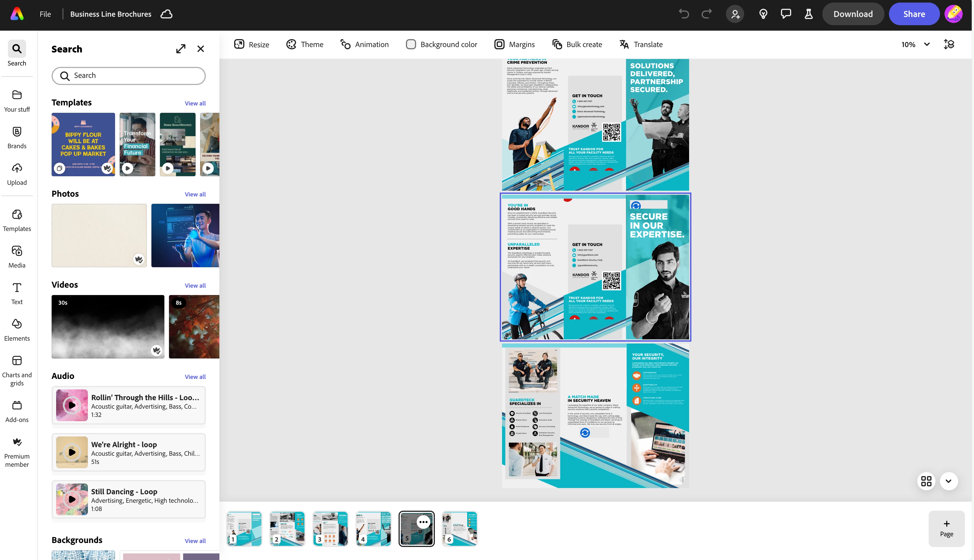Open page 5 options ellipsis menu

pyautogui.click(x=423, y=522)
